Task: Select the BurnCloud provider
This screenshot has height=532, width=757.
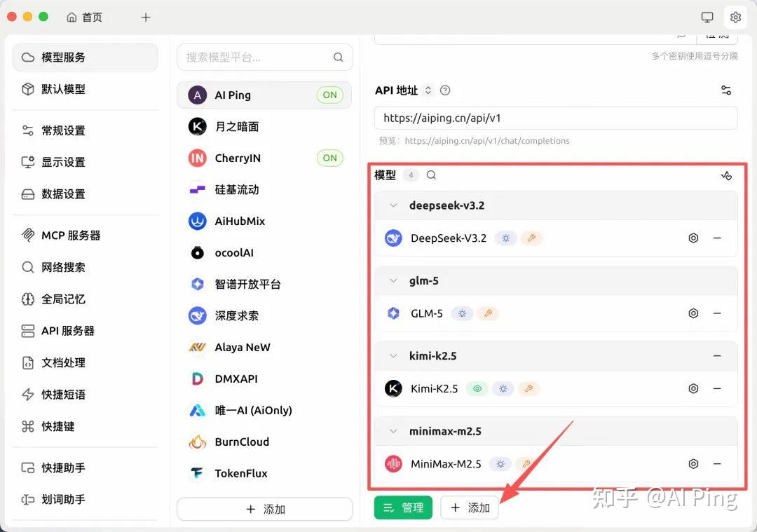Action: point(264,442)
